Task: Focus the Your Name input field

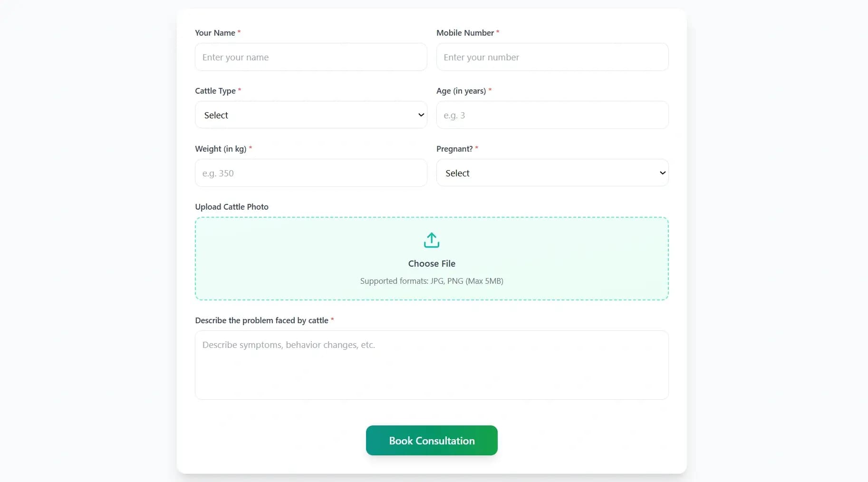Action: pyautogui.click(x=311, y=57)
